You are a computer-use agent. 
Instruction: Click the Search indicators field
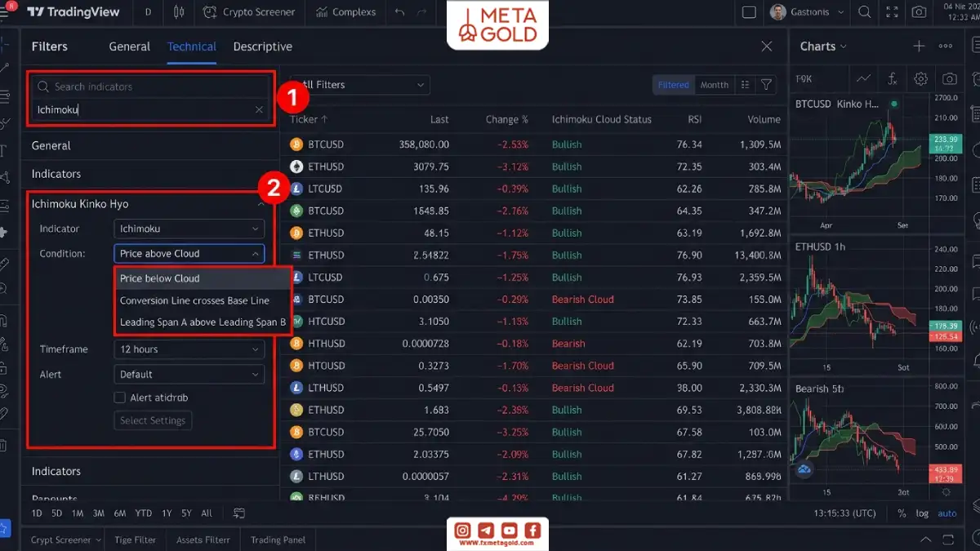pos(151,87)
